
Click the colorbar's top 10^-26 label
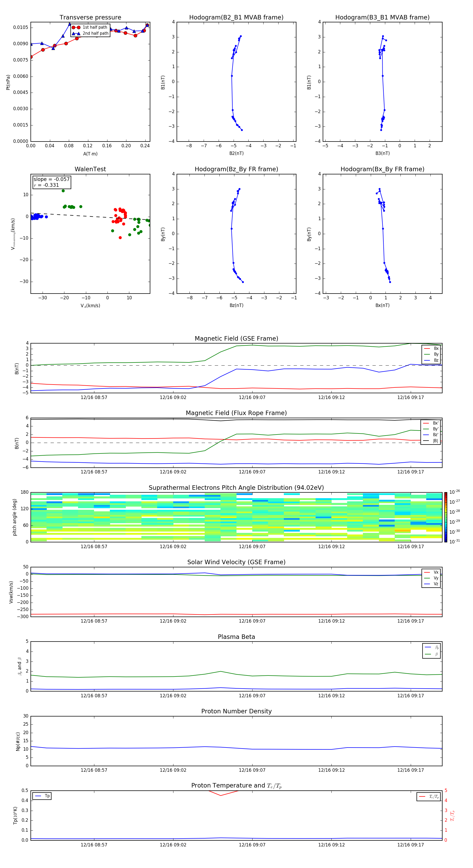[455, 492]
